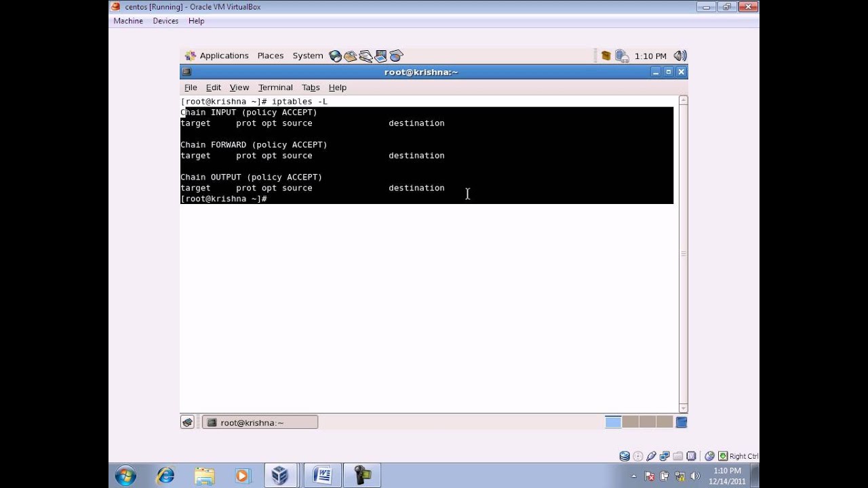
Task: Open the terminal Help menu
Action: point(338,87)
